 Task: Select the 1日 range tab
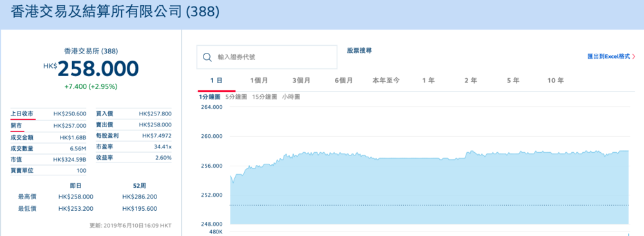[216, 81]
